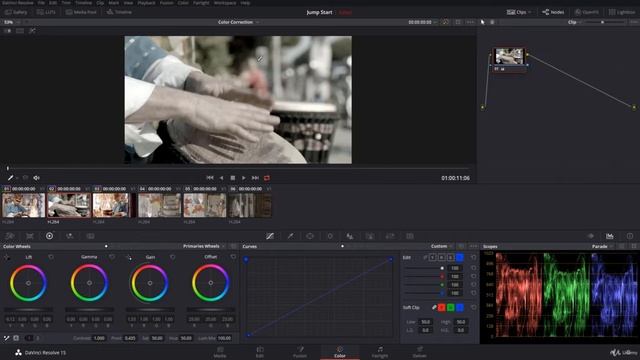Enable Soft Clip red channel

click(442, 307)
